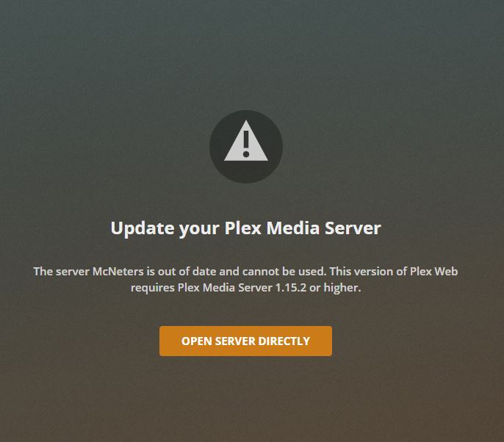Click the word 'DIRECTLY' on the orange button
Screen dimensions: 504x442
click(284, 341)
